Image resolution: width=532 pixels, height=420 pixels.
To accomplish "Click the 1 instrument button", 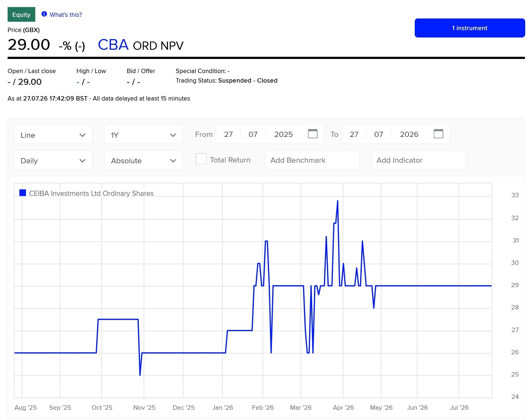I will (x=470, y=28).
